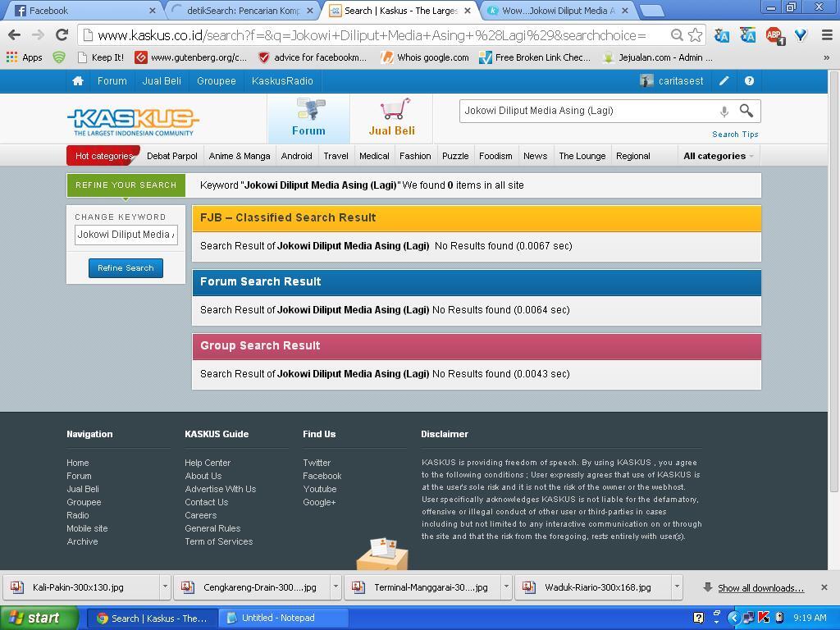Click the zoom magnifier icon in address bar
The height and width of the screenshot is (630, 840).
677,35
